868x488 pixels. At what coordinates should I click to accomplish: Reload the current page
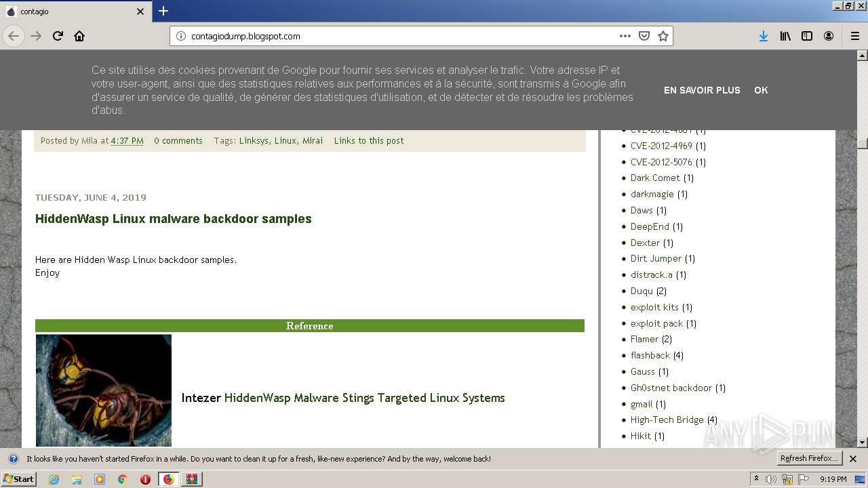tap(58, 36)
